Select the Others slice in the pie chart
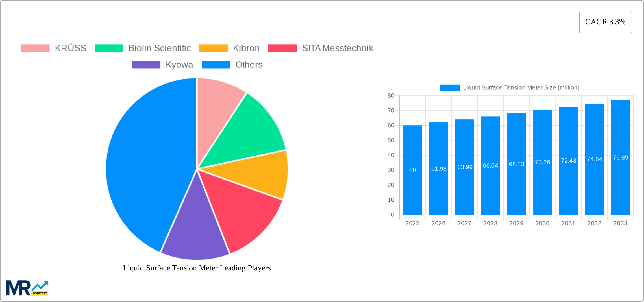 (147, 158)
